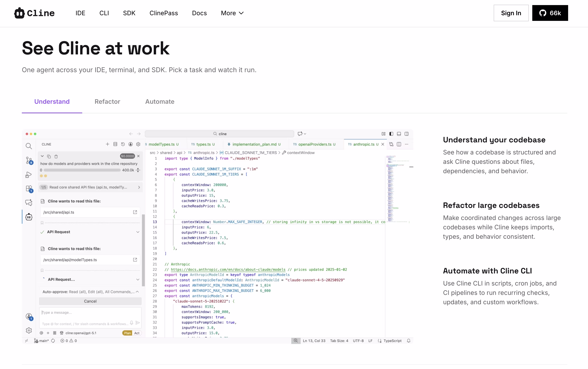Switch to the Understand tab
Viewport: 588px width, 369px height.
click(x=52, y=102)
